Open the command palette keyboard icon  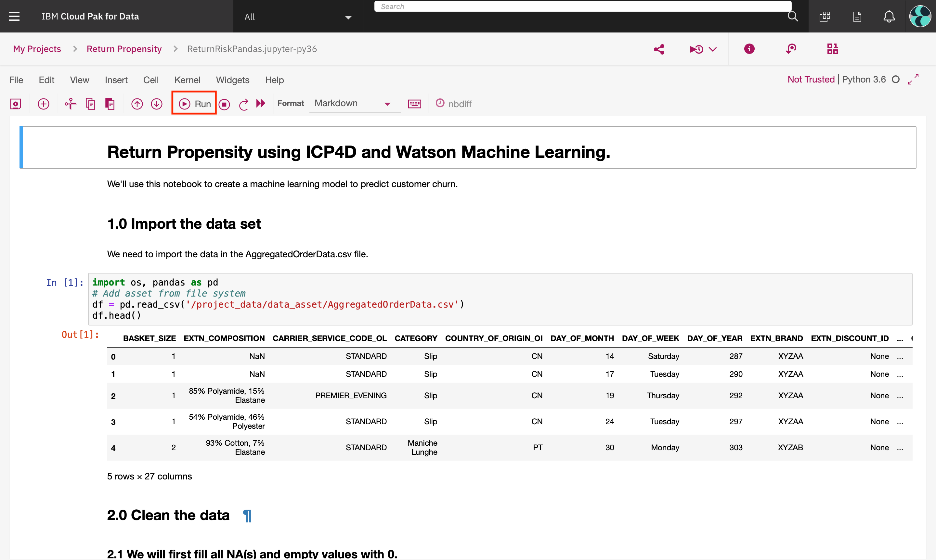click(x=414, y=104)
